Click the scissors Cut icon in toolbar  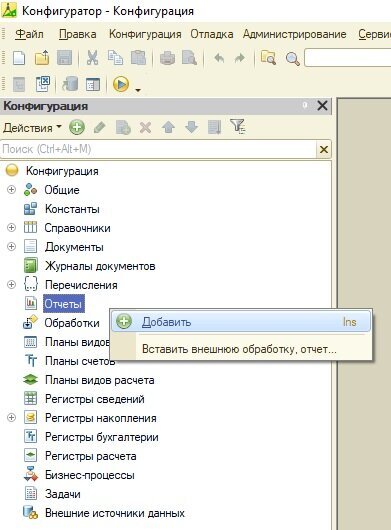click(92, 58)
